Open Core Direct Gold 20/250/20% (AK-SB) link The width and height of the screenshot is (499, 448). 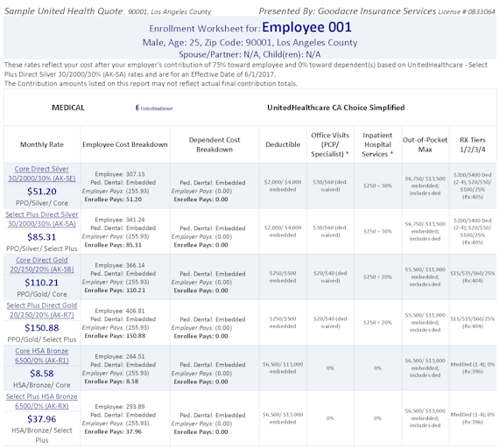(42, 265)
